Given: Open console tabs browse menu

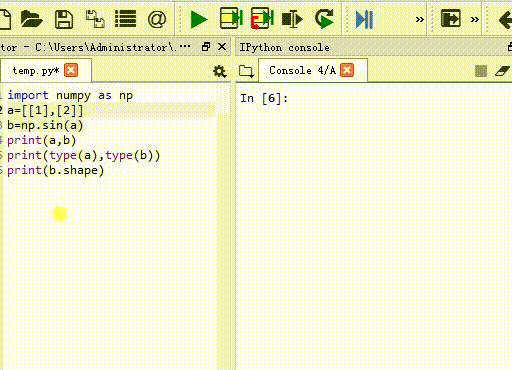Looking at the screenshot, I should 246,71.
